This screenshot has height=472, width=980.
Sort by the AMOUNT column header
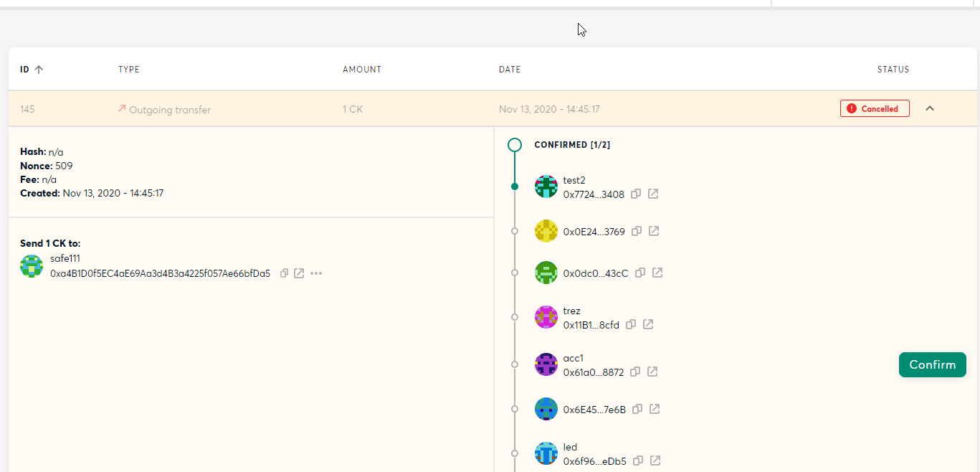(362, 70)
